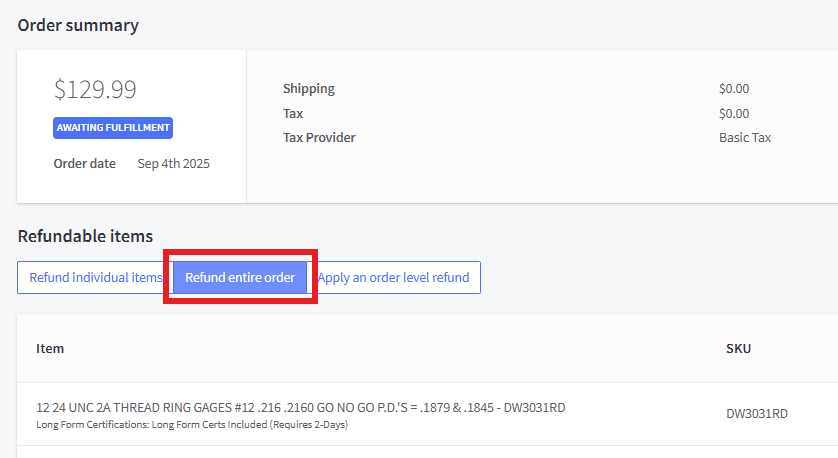This screenshot has height=458, width=838.
Task: Click the Tax Provider label
Action: [319, 138]
